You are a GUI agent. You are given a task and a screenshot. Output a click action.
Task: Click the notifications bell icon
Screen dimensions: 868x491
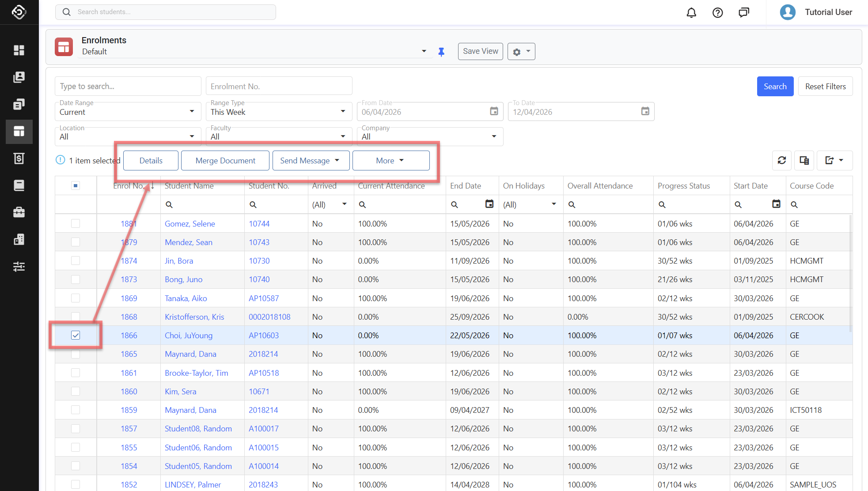(x=691, y=12)
